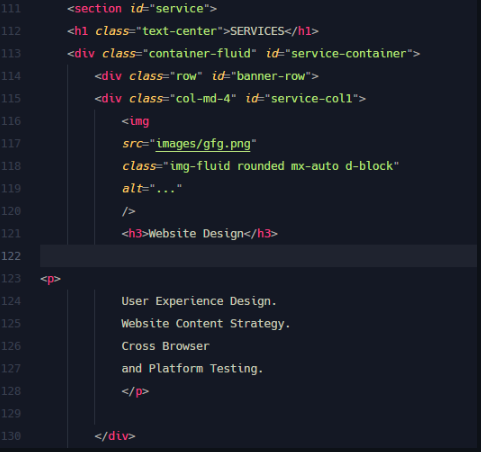Click line number 120 in the gutter
Viewport: 481px width, 452px height.
point(11,211)
